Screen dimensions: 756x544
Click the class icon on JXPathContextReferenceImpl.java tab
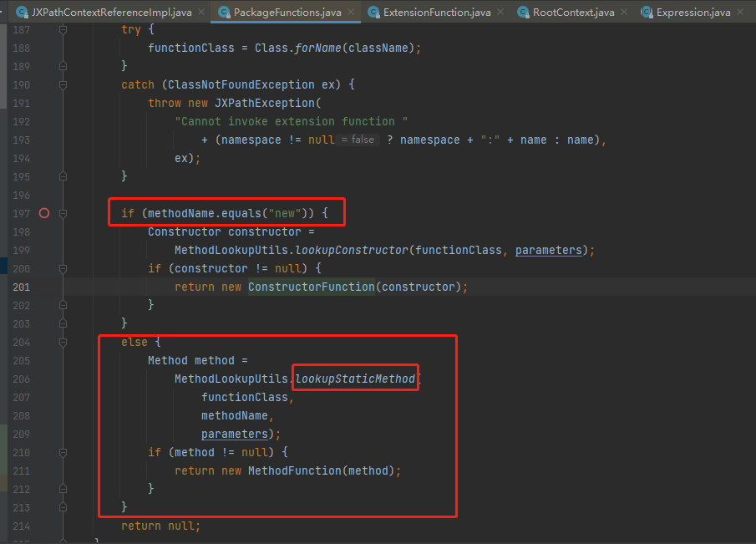click(23, 12)
